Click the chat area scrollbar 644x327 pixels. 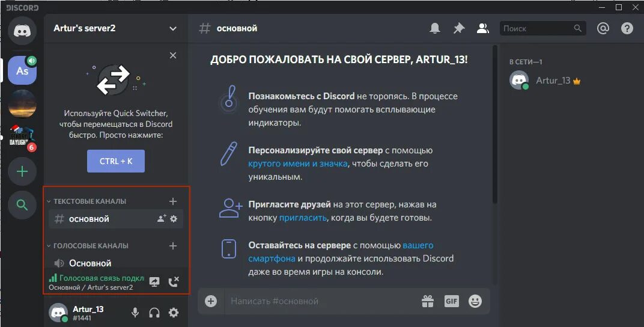click(495, 124)
